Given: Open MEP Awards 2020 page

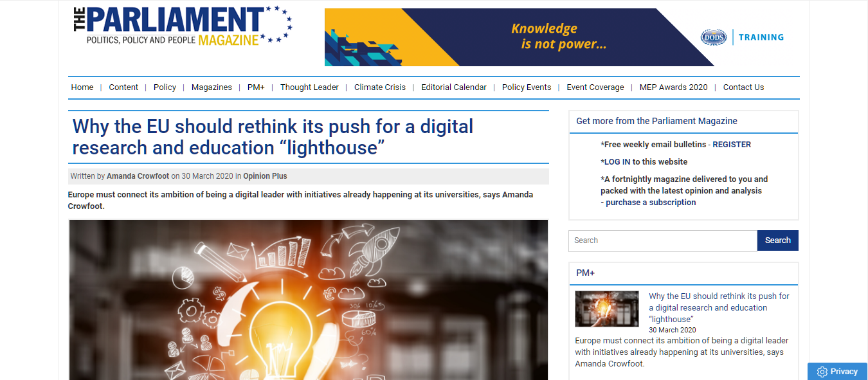Looking at the screenshot, I should [673, 87].
